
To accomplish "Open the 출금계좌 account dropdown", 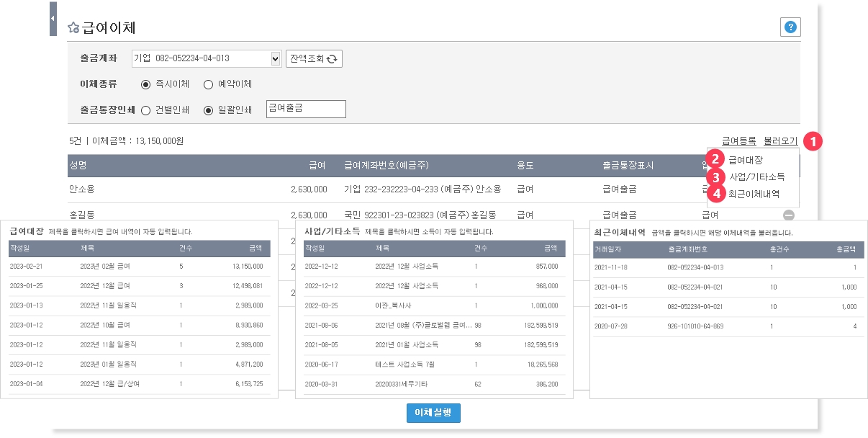I will (x=275, y=58).
